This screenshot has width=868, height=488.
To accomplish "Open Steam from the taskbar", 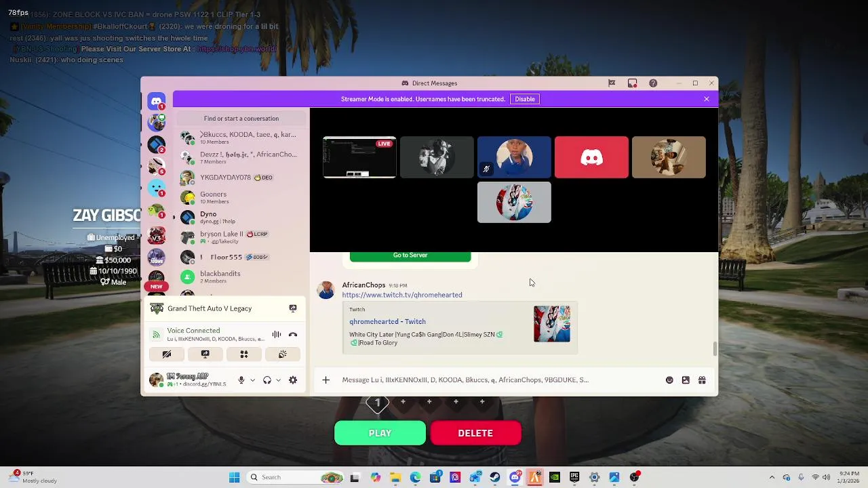I will point(495,477).
